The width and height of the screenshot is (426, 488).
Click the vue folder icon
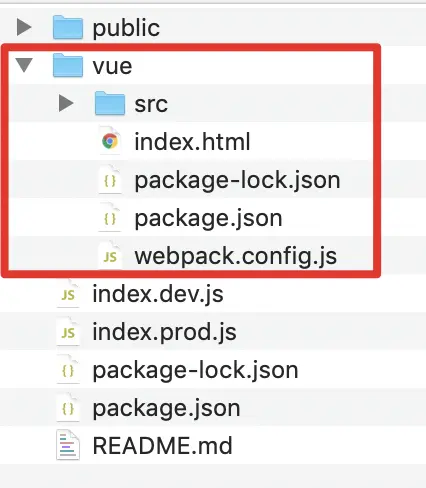coord(68,65)
